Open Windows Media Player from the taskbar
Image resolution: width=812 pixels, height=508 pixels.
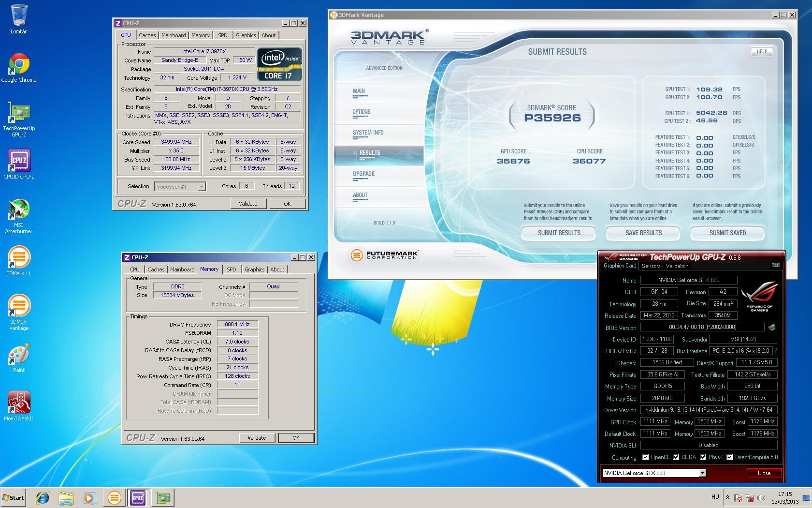(89, 497)
